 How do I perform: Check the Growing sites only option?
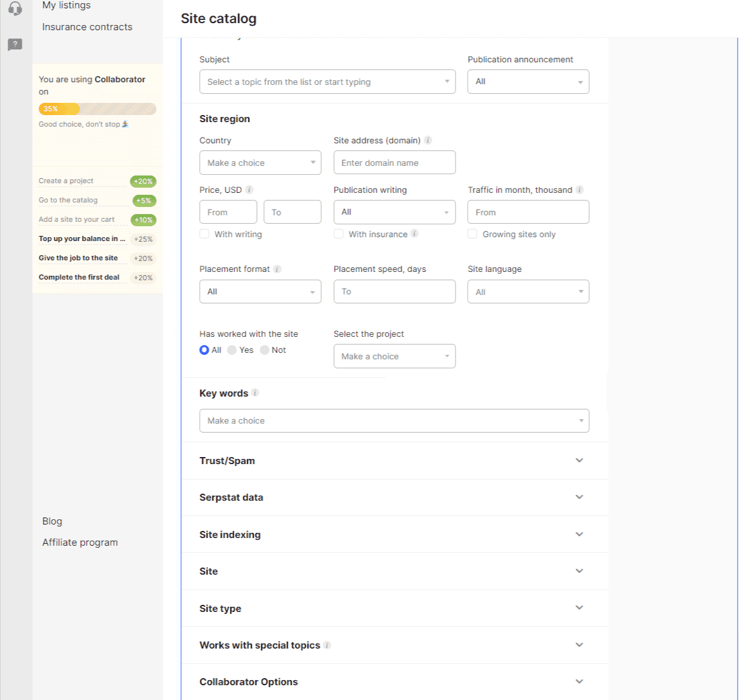click(472, 234)
